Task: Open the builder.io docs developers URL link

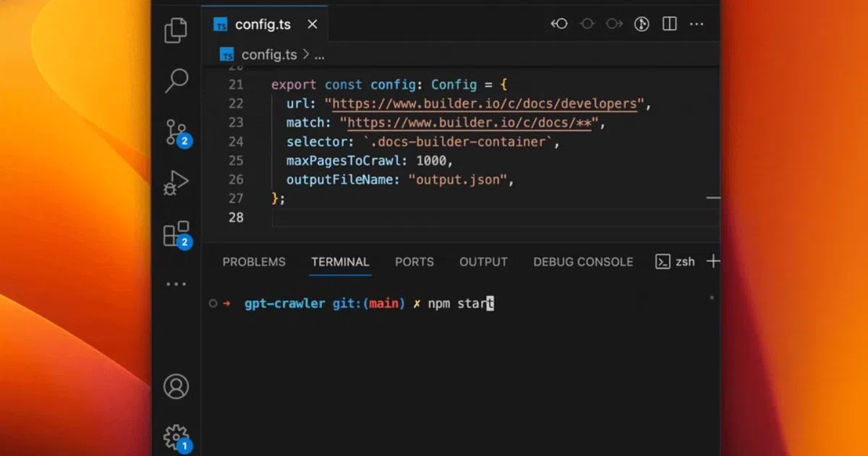Action: point(485,104)
